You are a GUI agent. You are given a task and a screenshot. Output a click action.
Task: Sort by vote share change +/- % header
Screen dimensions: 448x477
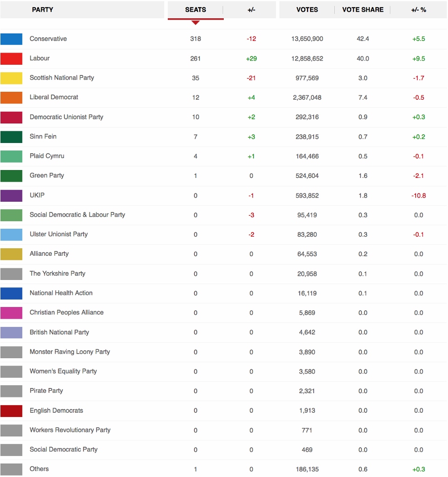pos(419,10)
